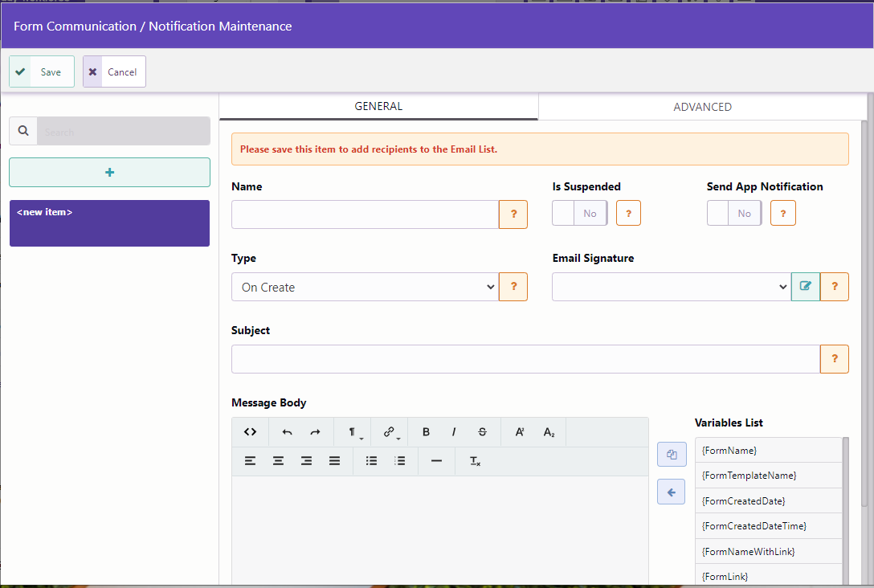Insert ordered numbered list

(400, 461)
